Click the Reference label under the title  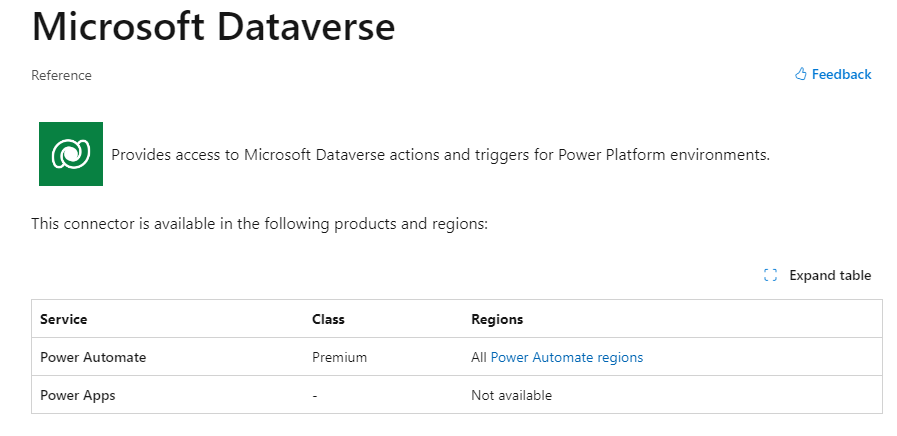(61, 76)
